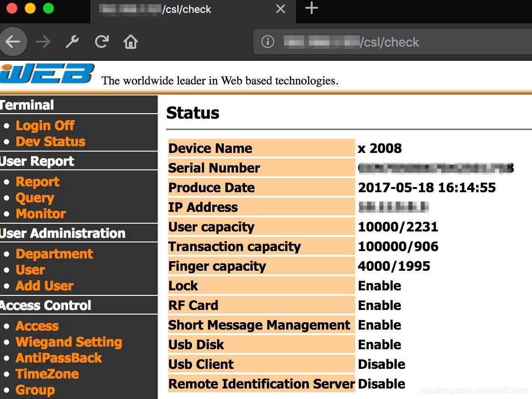Close the /csl/check tab
The image size is (532, 399).
[281, 9]
